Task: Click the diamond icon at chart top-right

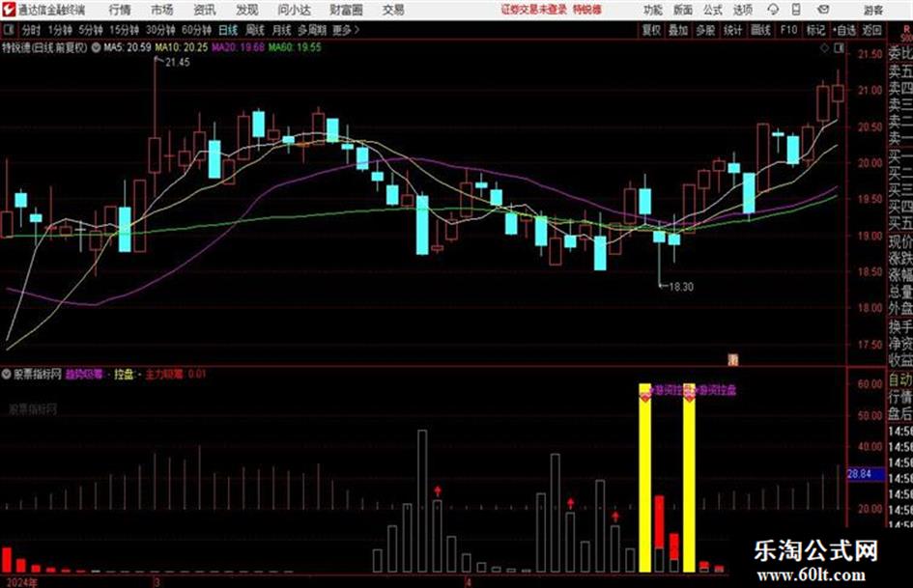Action: click(824, 49)
